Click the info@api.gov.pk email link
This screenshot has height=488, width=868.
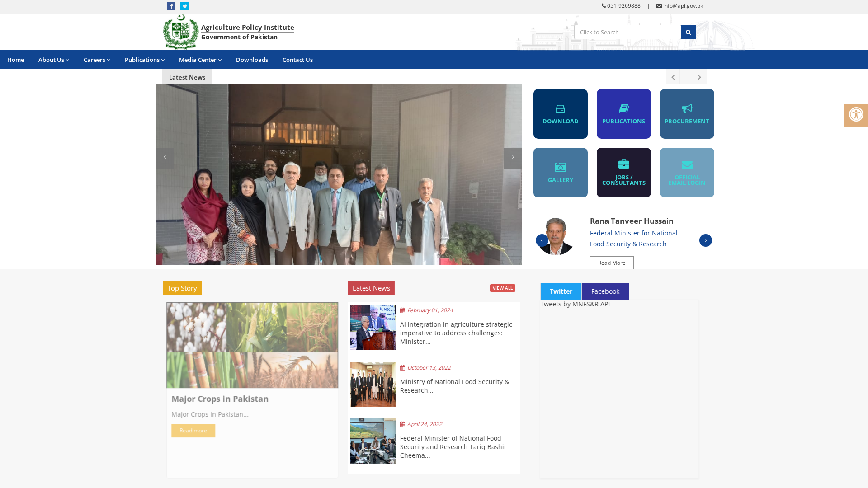679,6
